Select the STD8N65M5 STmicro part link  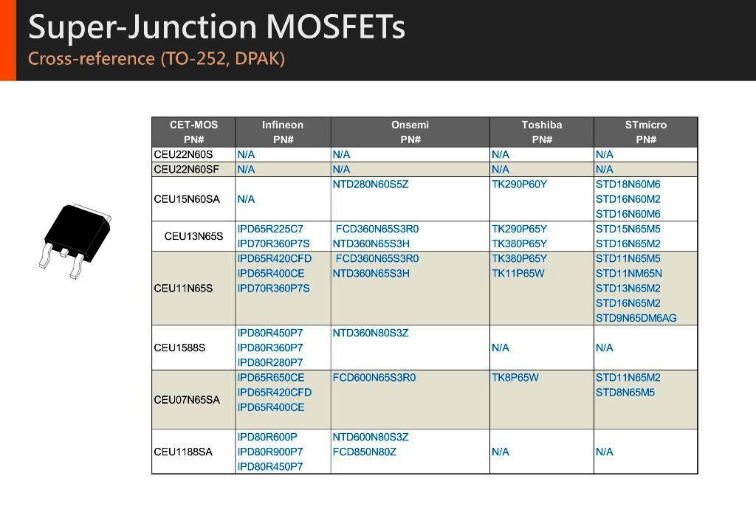coord(625,393)
